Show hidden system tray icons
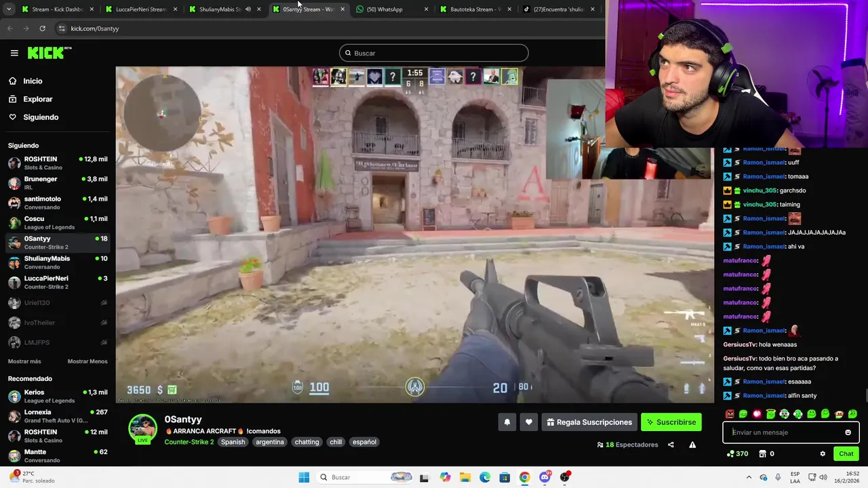Screen dimensions: 868x488 point(749,477)
